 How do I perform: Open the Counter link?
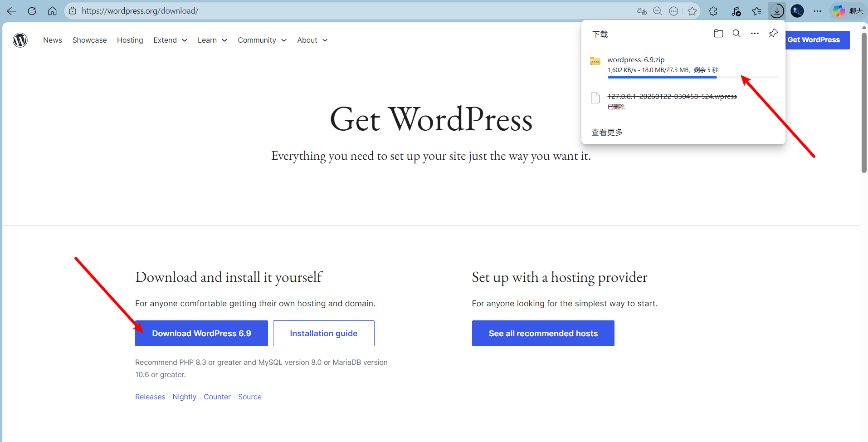[217, 397]
